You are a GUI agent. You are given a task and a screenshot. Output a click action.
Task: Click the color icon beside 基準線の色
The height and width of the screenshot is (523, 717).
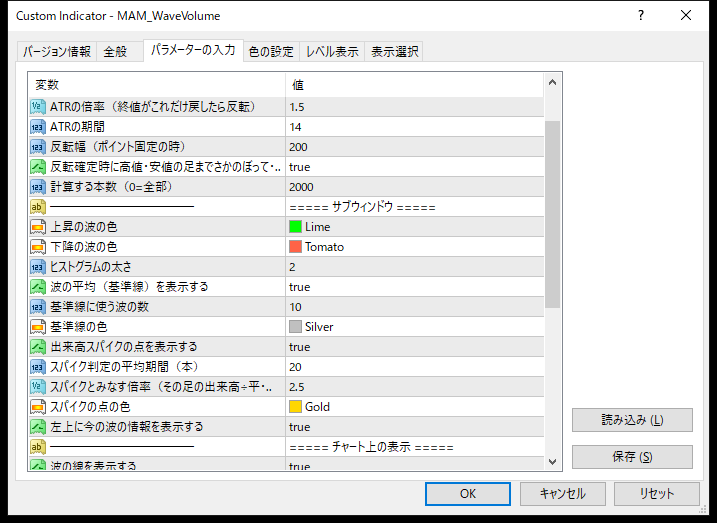point(38,327)
